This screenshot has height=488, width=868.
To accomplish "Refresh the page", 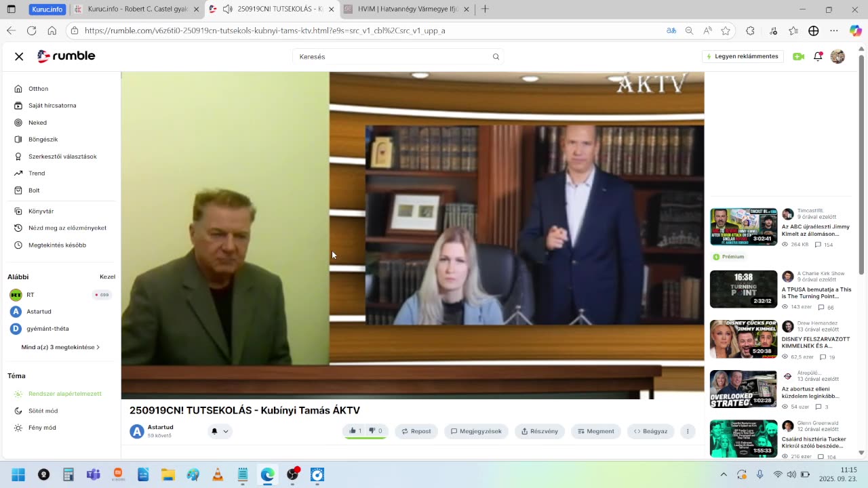I will 31,30.
